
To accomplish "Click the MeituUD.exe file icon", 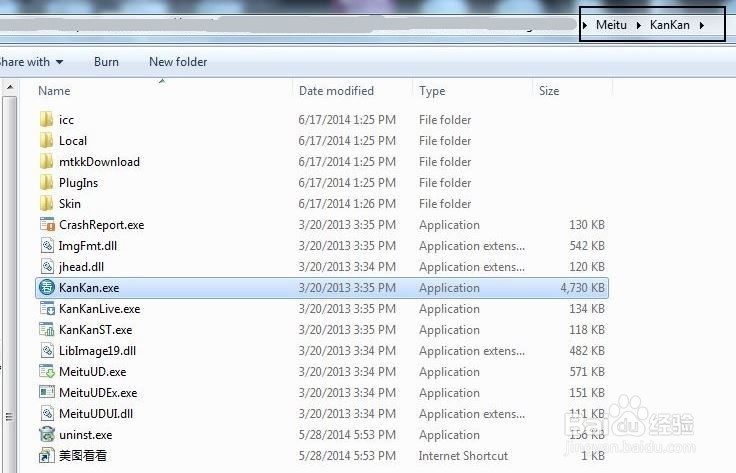I will (47, 372).
